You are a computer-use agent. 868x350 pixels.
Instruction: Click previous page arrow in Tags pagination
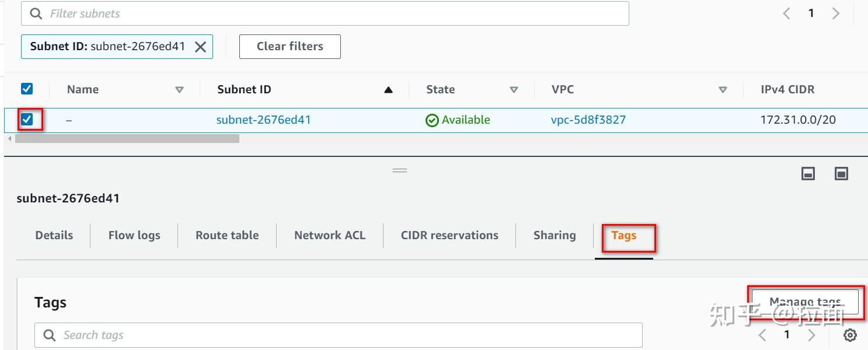(762, 335)
